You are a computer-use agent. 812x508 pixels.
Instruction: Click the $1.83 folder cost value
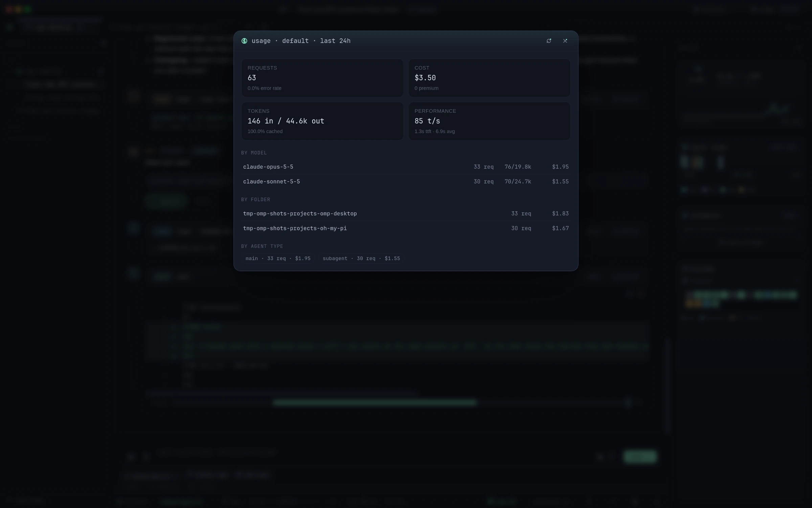click(560, 213)
